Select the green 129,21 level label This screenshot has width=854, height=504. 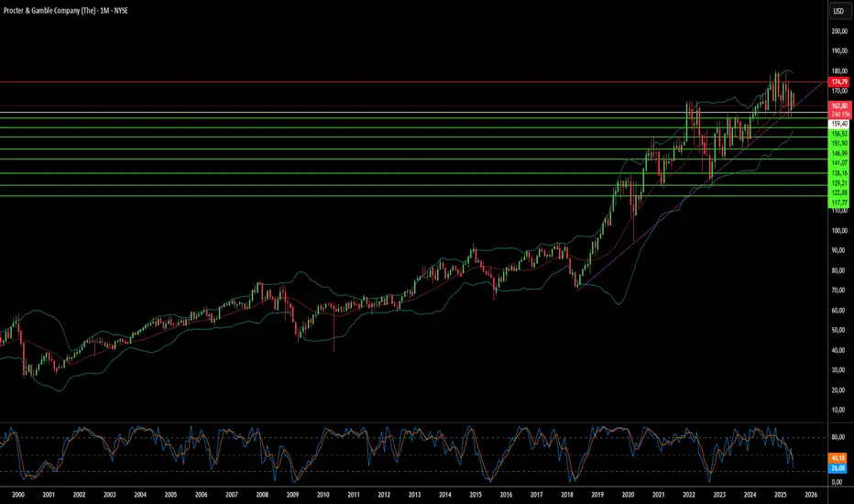[x=839, y=183]
